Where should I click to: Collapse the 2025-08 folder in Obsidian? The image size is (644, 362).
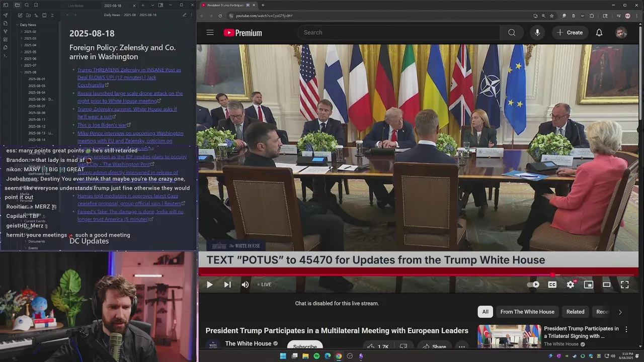pyautogui.click(x=30, y=72)
